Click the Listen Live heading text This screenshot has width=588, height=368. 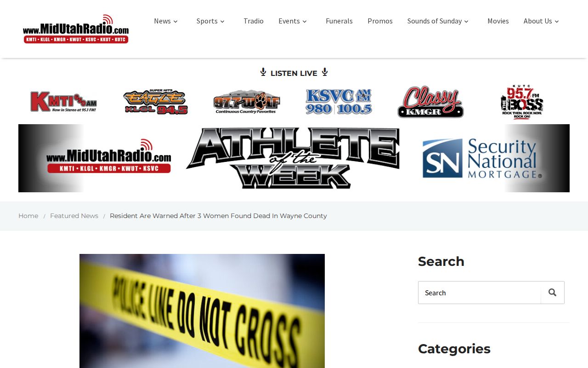click(x=294, y=73)
